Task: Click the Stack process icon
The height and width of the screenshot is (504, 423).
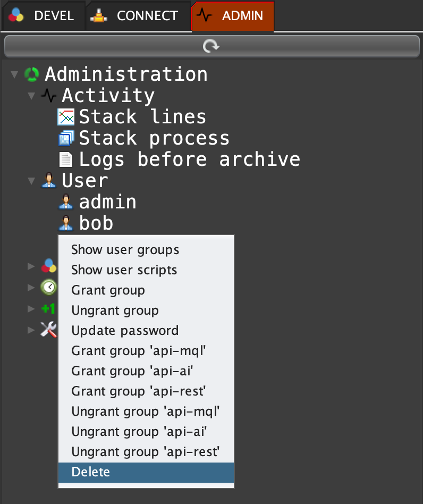Action: click(66, 138)
